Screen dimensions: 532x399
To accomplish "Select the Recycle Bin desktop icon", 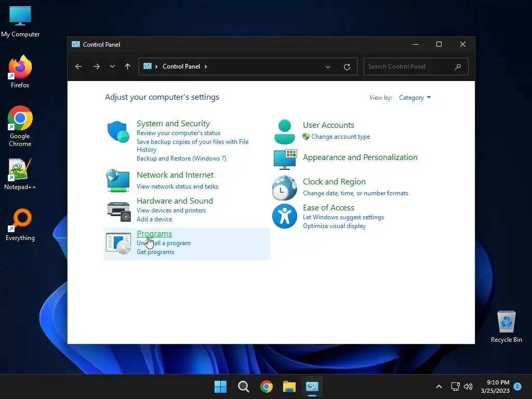I will [506, 327].
